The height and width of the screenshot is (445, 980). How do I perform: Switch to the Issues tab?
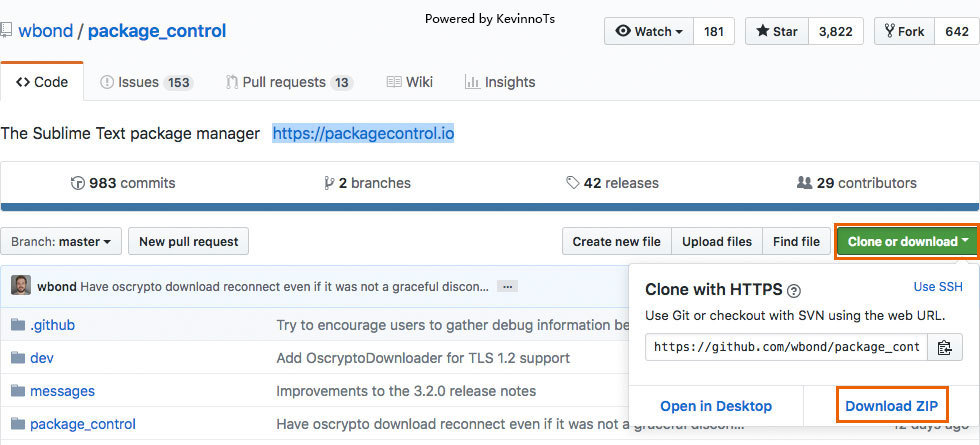[x=146, y=82]
